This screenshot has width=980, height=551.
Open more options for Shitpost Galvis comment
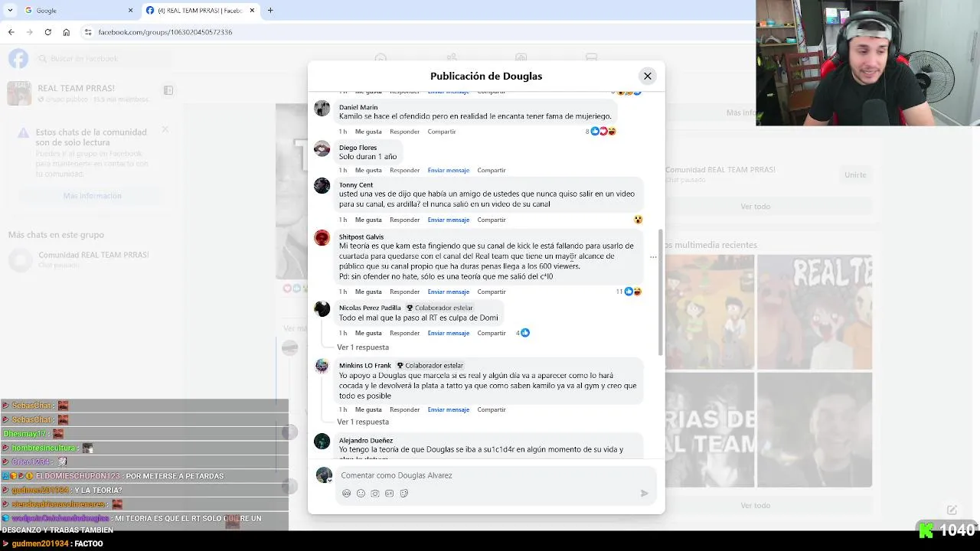pos(653,256)
